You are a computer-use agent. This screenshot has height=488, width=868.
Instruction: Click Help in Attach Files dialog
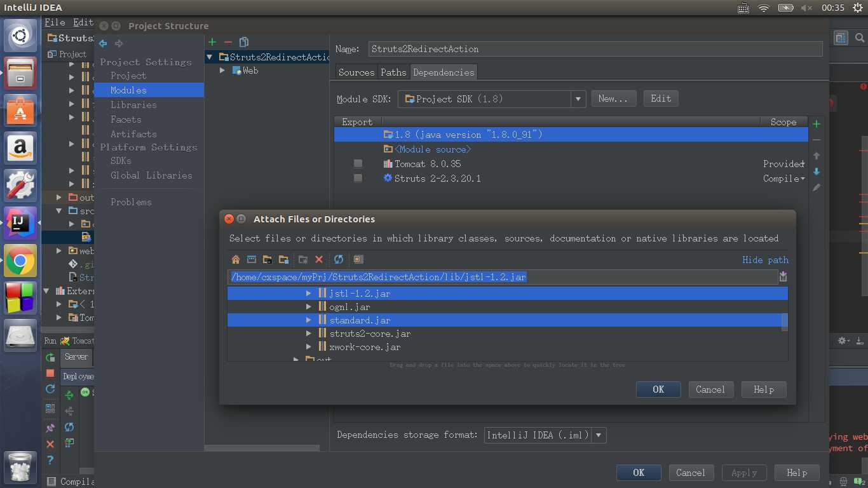(x=764, y=390)
